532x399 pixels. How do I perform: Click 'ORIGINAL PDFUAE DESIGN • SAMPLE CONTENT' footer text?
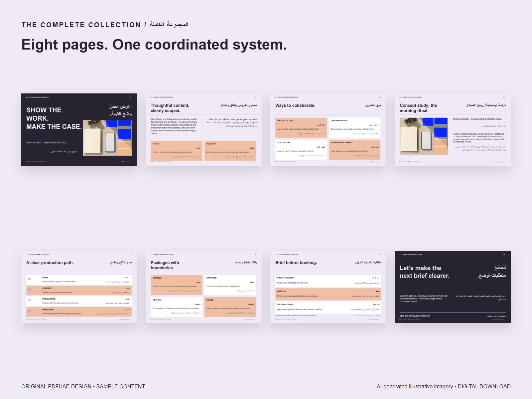(83, 386)
